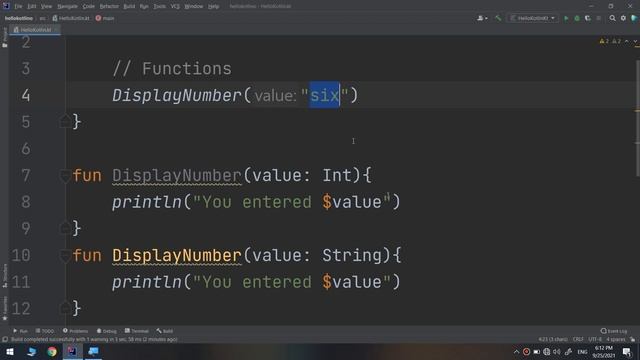
Task: Click the yellow warnings count indicator
Action: (604, 41)
